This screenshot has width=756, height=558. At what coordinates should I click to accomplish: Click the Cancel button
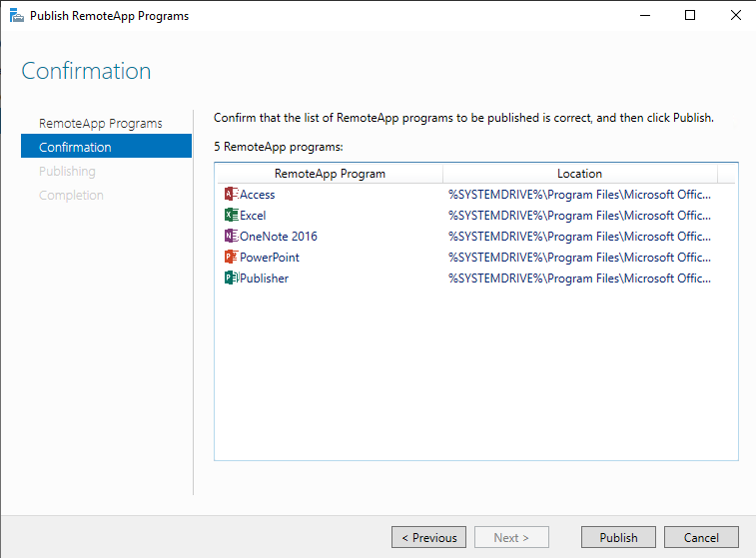(x=701, y=537)
